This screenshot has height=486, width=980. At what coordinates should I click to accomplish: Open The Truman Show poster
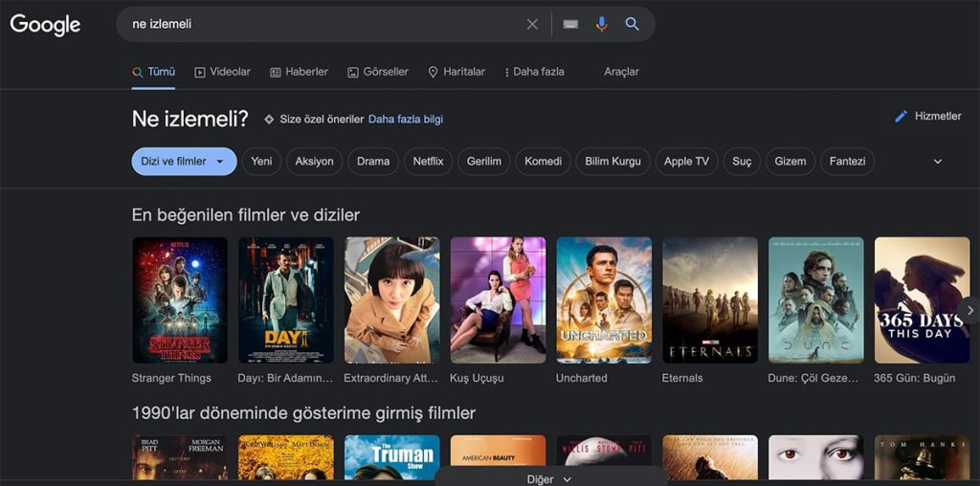tap(391, 457)
